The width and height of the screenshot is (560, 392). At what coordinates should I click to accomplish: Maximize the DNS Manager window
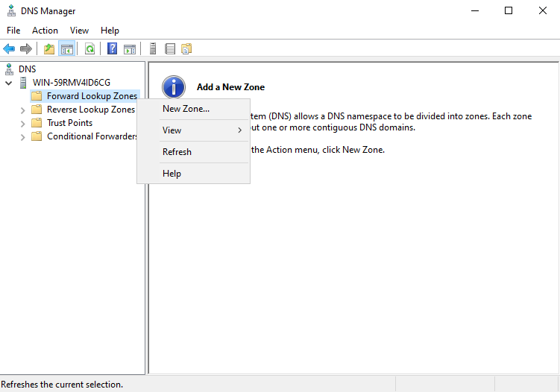coord(509,10)
